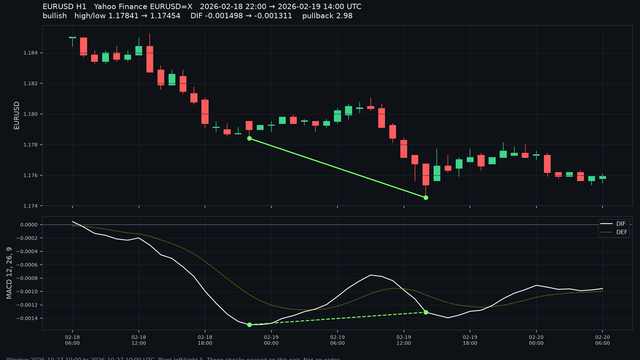Click the '02-18 06:00' time axis label

pyautogui.click(x=72, y=340)
